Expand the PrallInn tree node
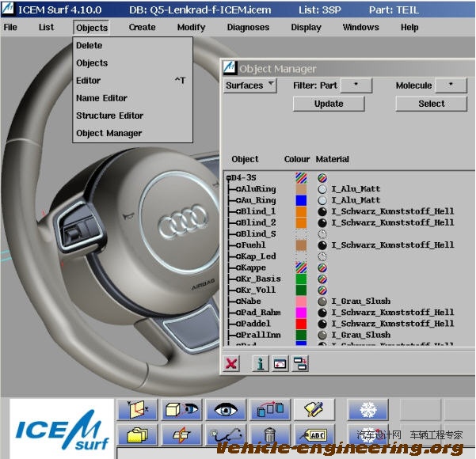Viewport: 476px width, 459px height. [238, 335]
